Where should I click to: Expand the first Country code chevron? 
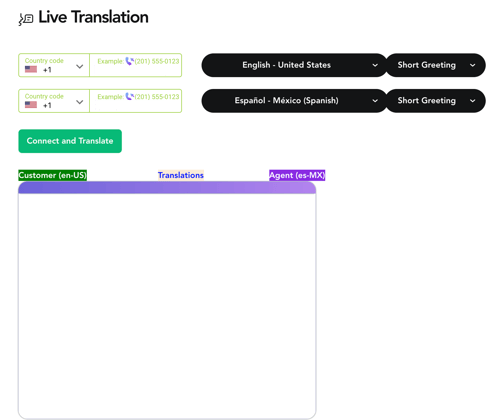coord(79,66)
